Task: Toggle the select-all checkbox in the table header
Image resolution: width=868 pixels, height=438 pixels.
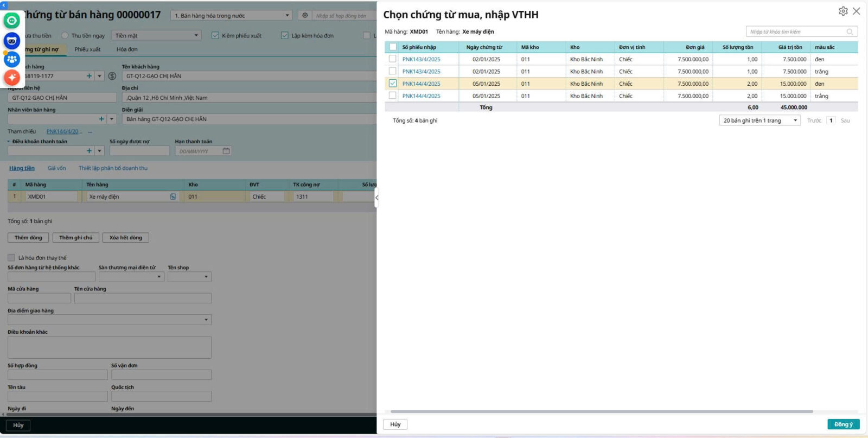Action: (393, 47)
